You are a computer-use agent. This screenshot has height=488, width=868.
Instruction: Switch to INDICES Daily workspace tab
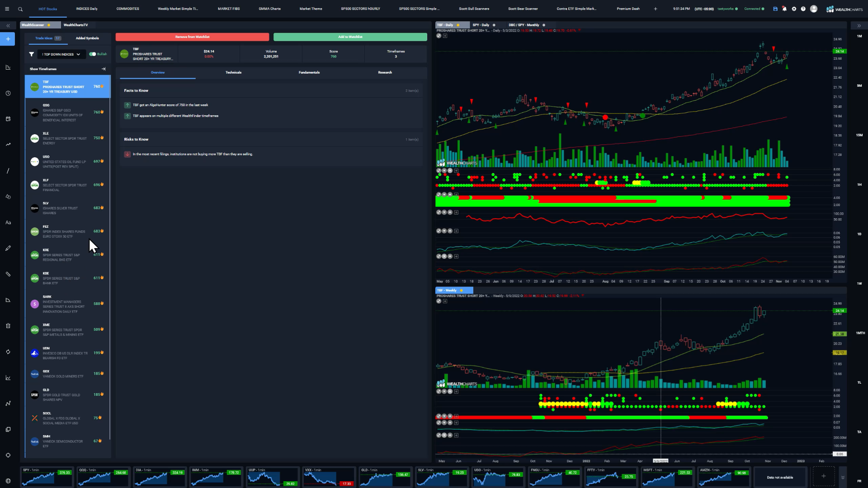86,9
